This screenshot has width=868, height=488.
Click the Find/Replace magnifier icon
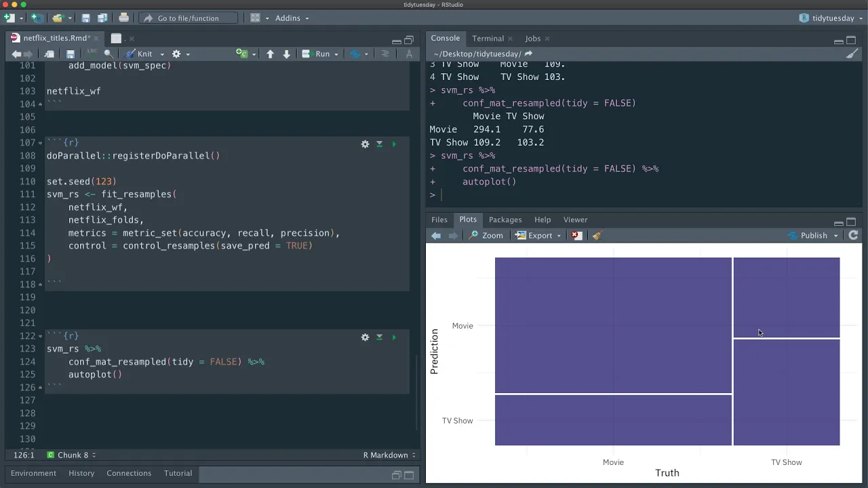108,54
